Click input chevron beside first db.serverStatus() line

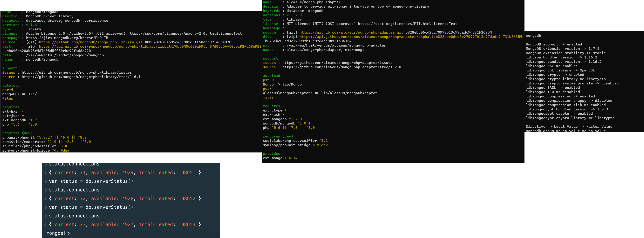tap(46, 181)
